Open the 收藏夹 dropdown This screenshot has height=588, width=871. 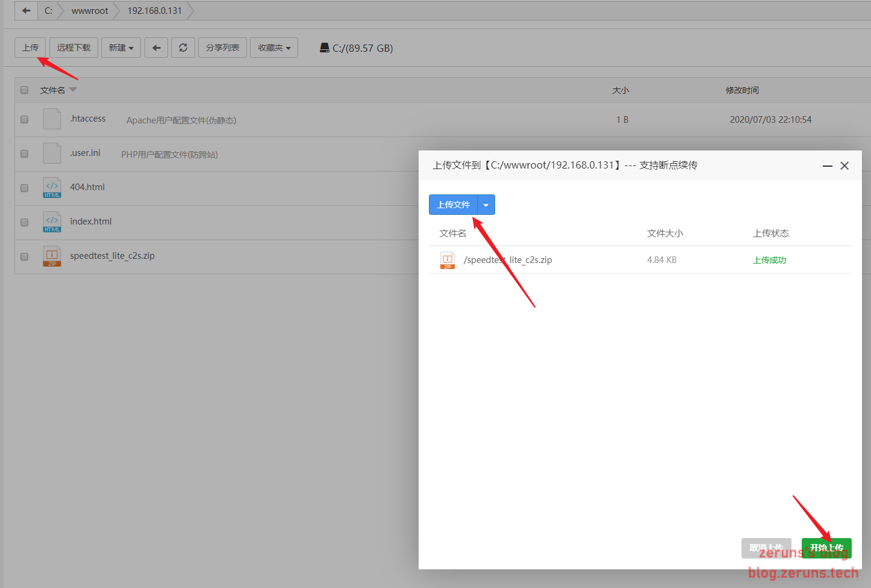click(x=273, y=48)
